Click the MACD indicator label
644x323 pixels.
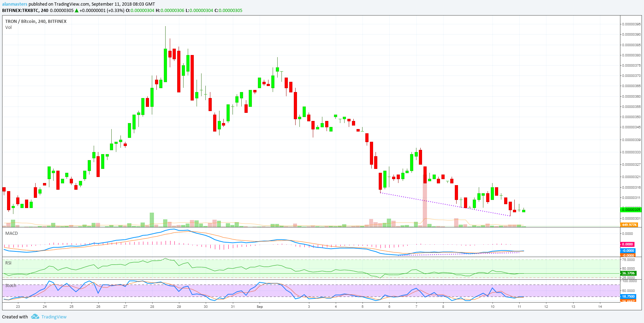[12, 233]
